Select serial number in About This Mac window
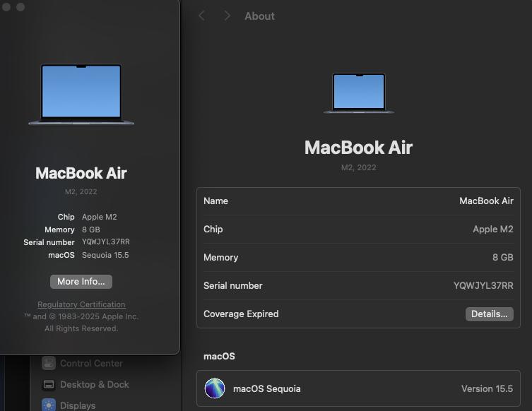The image size is (532, 411). 105,242
